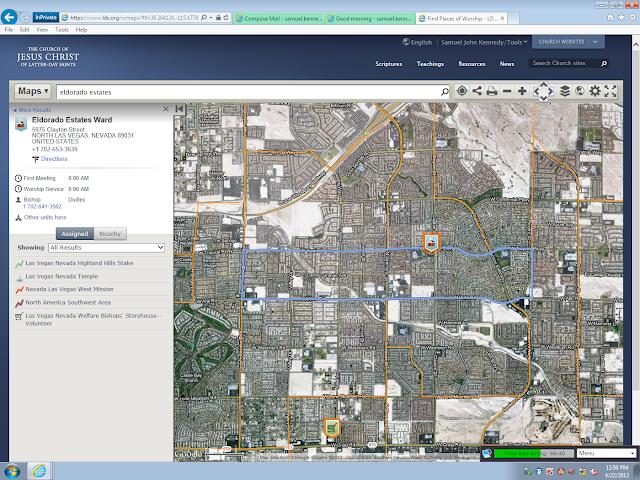640x480 pixels.
Task: Open Internet Explorer tools gear
Action: [x=632, y=17]
